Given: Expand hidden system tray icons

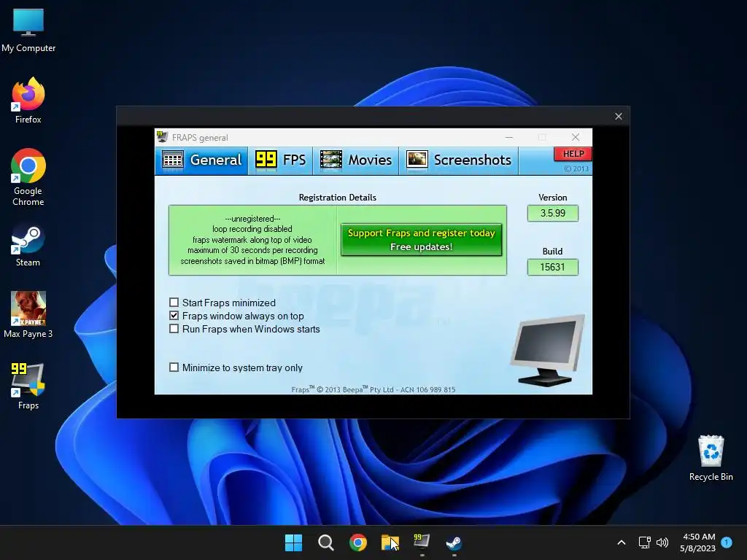Looking at the screenshot, I should 622,542.
